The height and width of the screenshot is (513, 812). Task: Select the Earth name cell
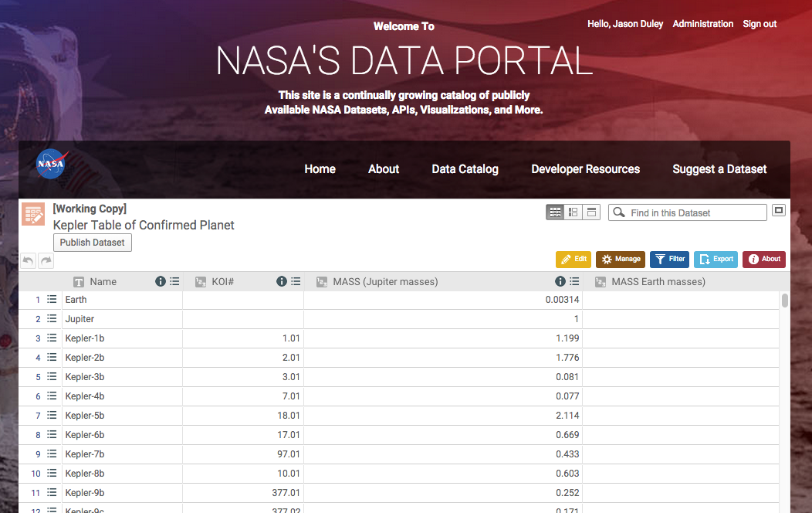tap(122, 300)
